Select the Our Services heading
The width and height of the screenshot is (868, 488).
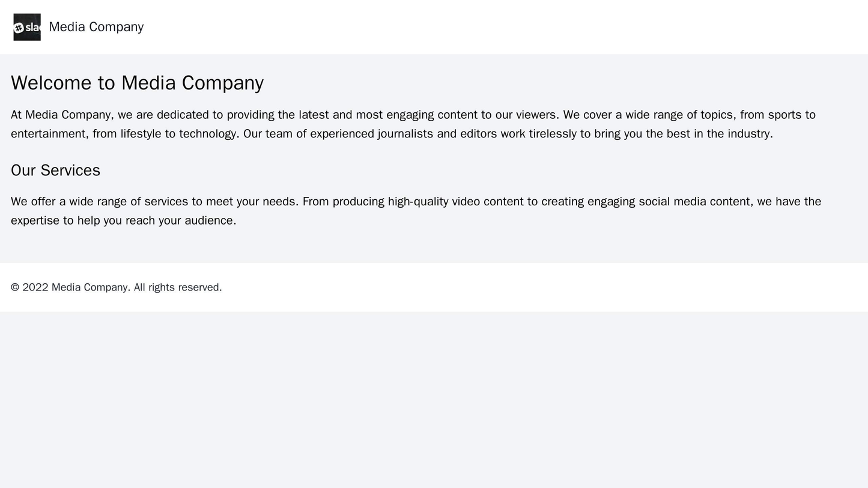(55, 170)
